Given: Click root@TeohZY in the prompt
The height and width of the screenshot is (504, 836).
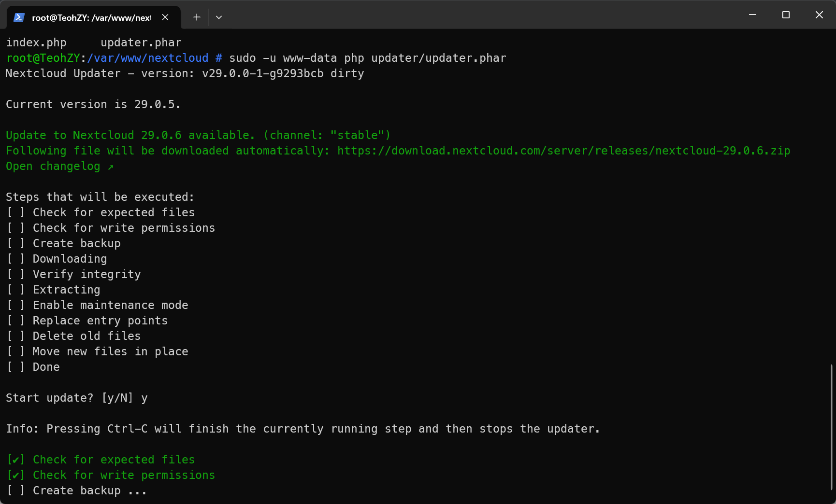Looking at the screenshot, I should 43,58.
